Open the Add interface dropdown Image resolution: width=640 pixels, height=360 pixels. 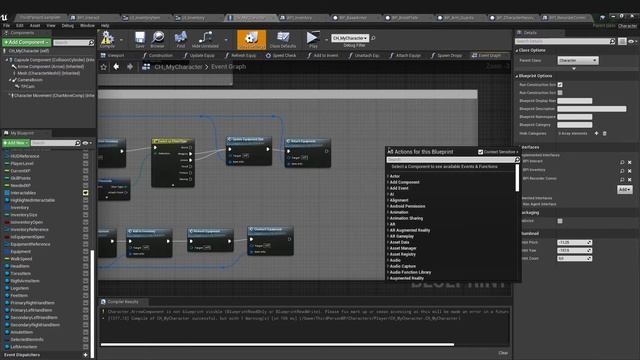click(624, 190)
